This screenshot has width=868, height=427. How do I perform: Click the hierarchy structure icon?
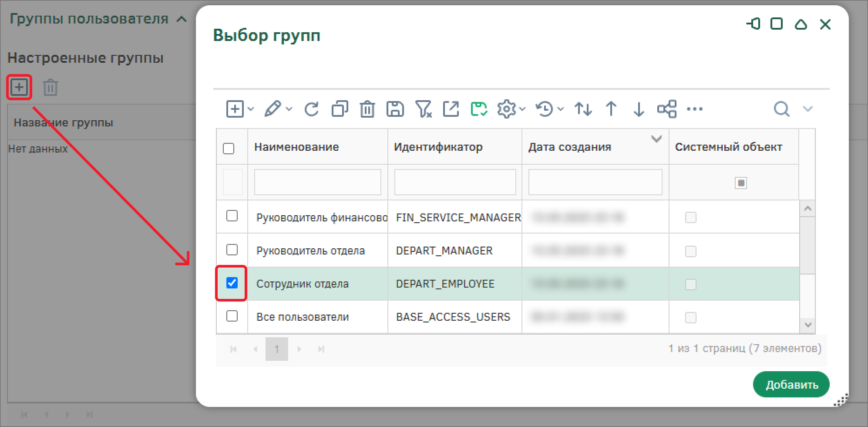coord(666,109)
